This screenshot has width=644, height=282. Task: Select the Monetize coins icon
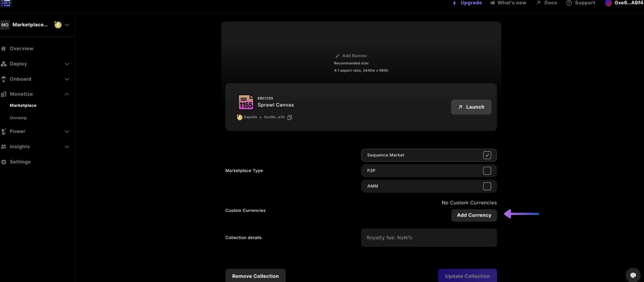tap(4, 94)
